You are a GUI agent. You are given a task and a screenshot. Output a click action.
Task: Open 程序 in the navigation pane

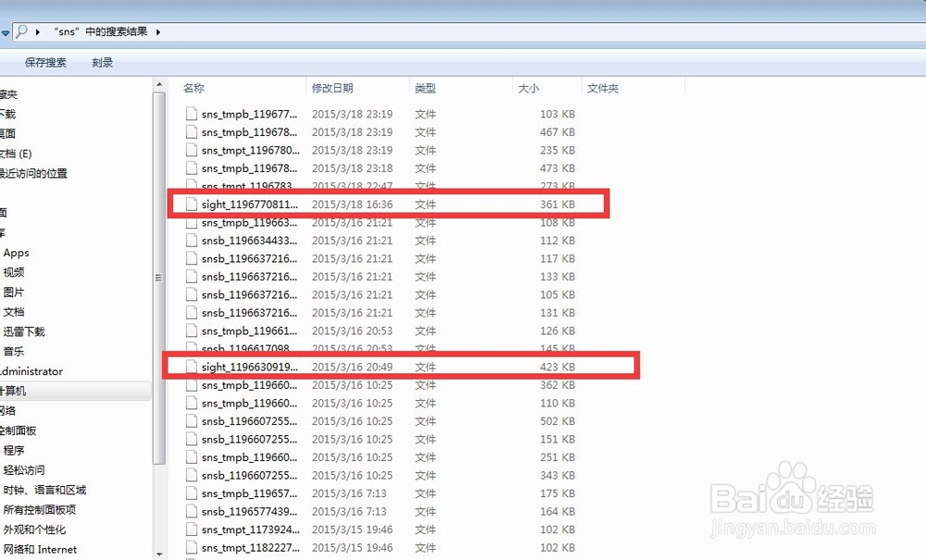(x=14, y=450)
